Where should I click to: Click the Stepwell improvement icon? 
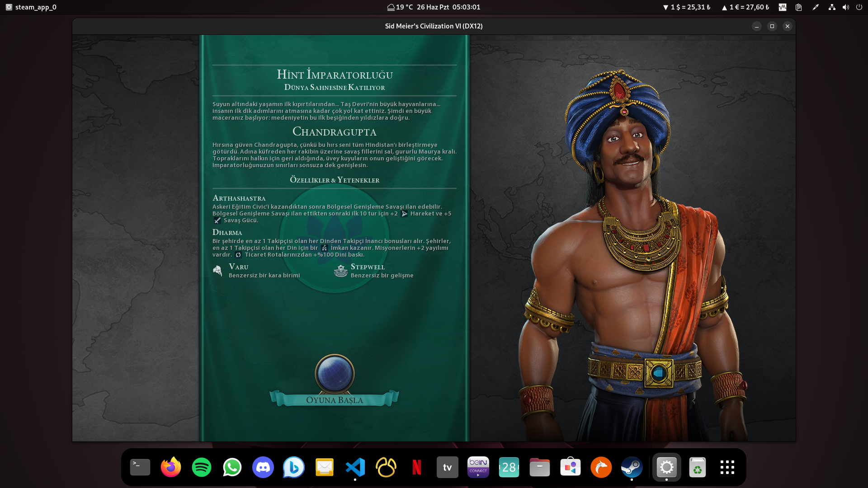click(340, 271)
